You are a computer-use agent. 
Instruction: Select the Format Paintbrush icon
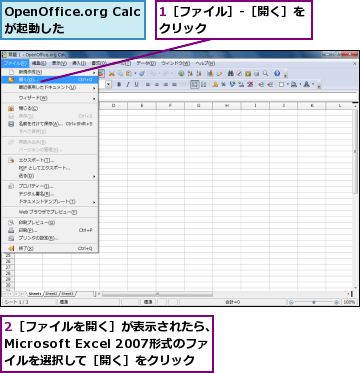point(142,74)
